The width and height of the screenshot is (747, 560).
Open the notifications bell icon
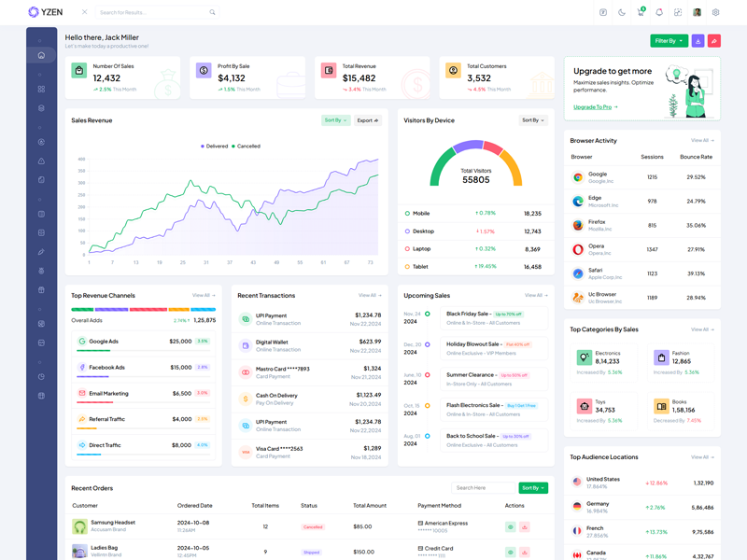click(659, 12)
